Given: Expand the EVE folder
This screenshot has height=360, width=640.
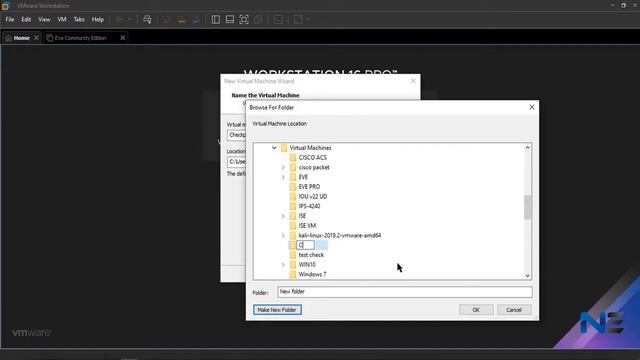Looking at the screenshot, I should (283, 177).
